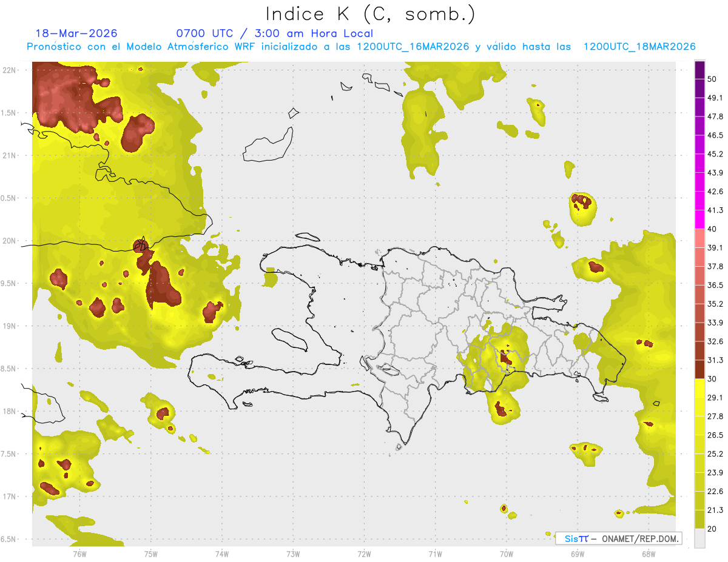Click the salmon swatch between 39.1 and 40
728x562 pixels.
700,238
